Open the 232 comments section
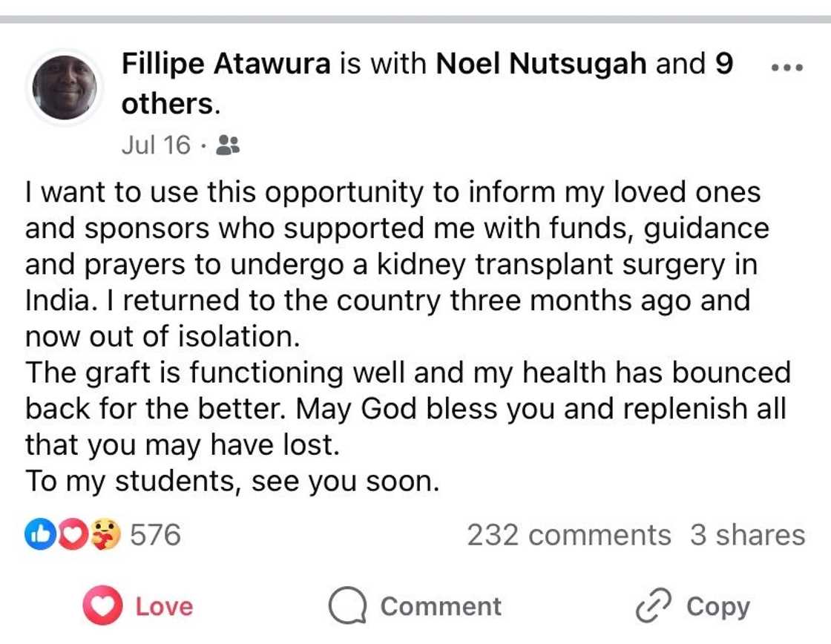The image size is (831, 644). pos(566,534)
